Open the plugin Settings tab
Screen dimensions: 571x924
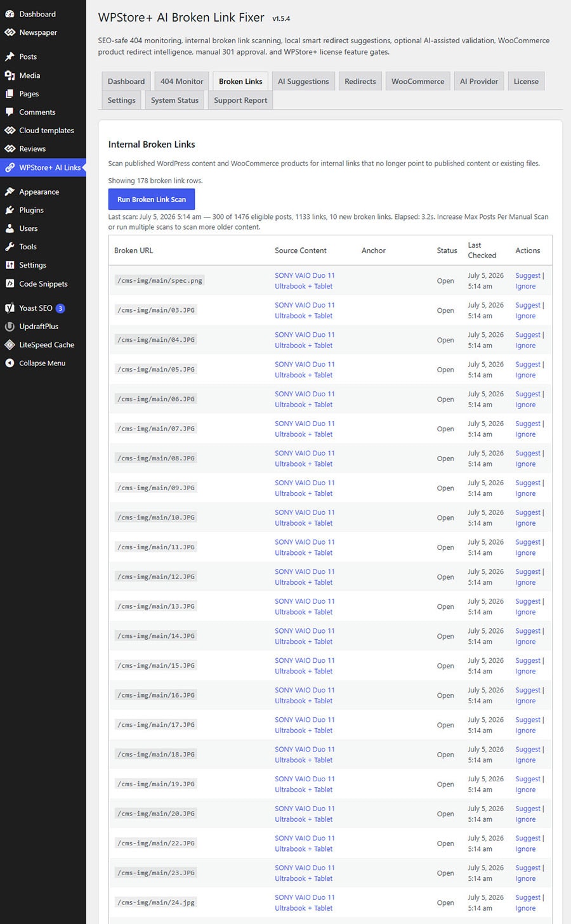(x=122, y=100)
